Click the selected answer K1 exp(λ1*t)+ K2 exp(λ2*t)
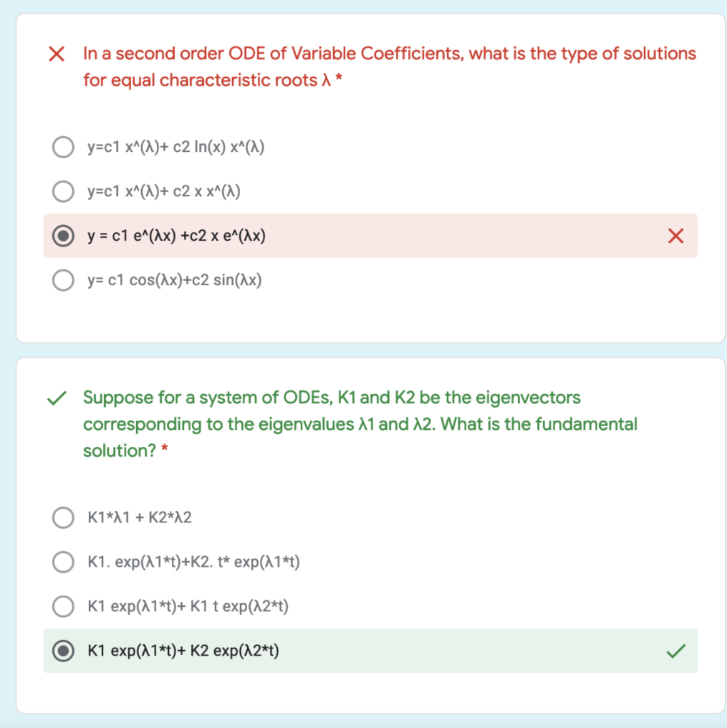Viewport: 727px width, 728px height. [184, 651]
